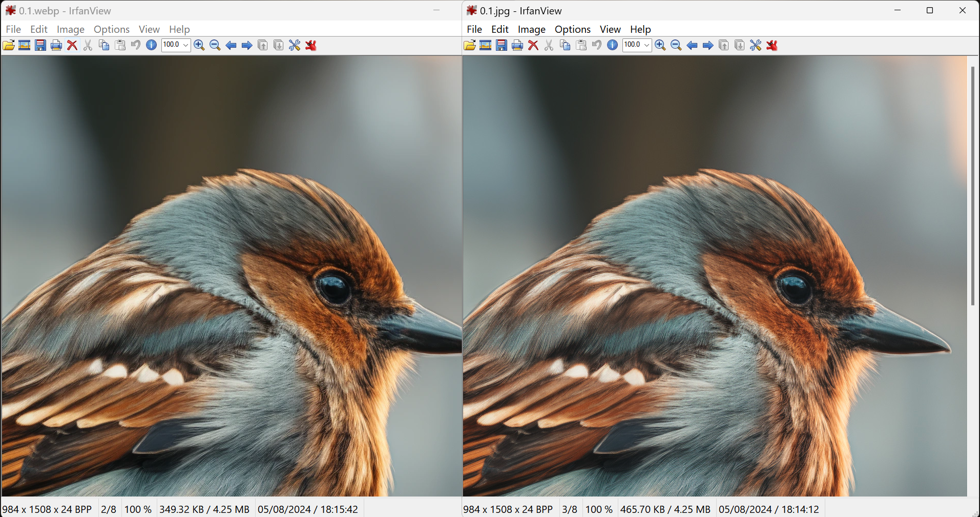Click vertical scrollbar in jpg window
The width and height of the screenshot is (980, 517).
click(973, 185)
